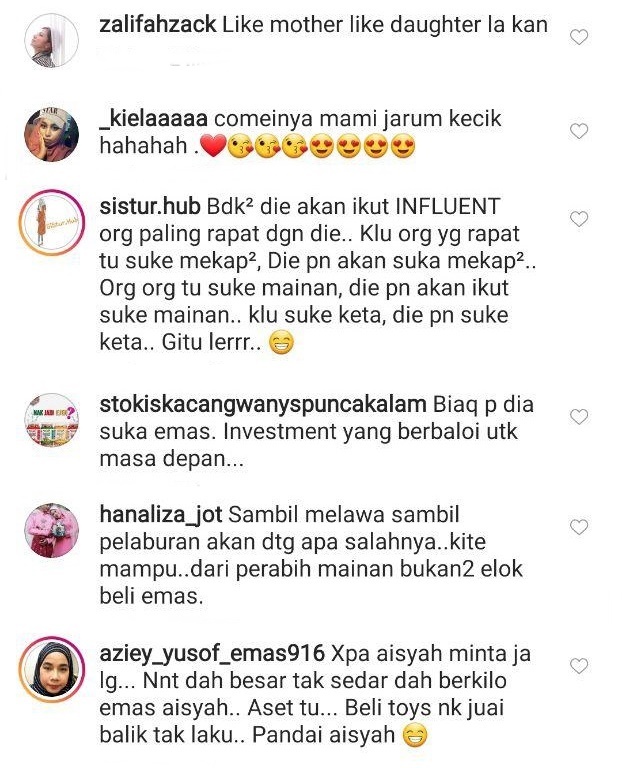
Task: Open the aziey_yusof_emas916 username link
Action: (x=212, y=654)
